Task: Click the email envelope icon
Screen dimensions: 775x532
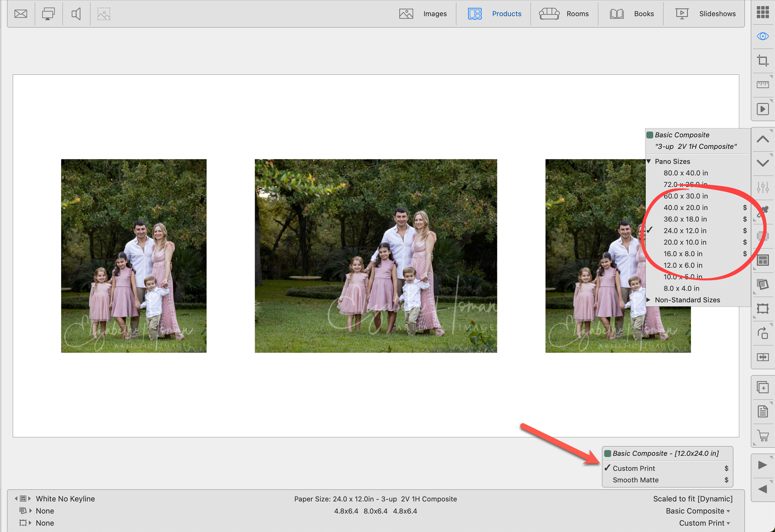Action: click(21, 14)
